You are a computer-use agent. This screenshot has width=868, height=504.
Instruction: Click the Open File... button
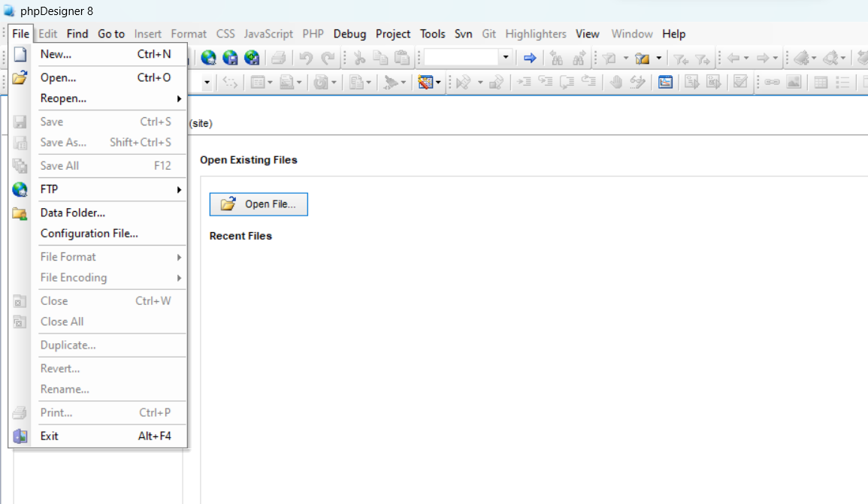pyautogui.click(x=259, y=204)
